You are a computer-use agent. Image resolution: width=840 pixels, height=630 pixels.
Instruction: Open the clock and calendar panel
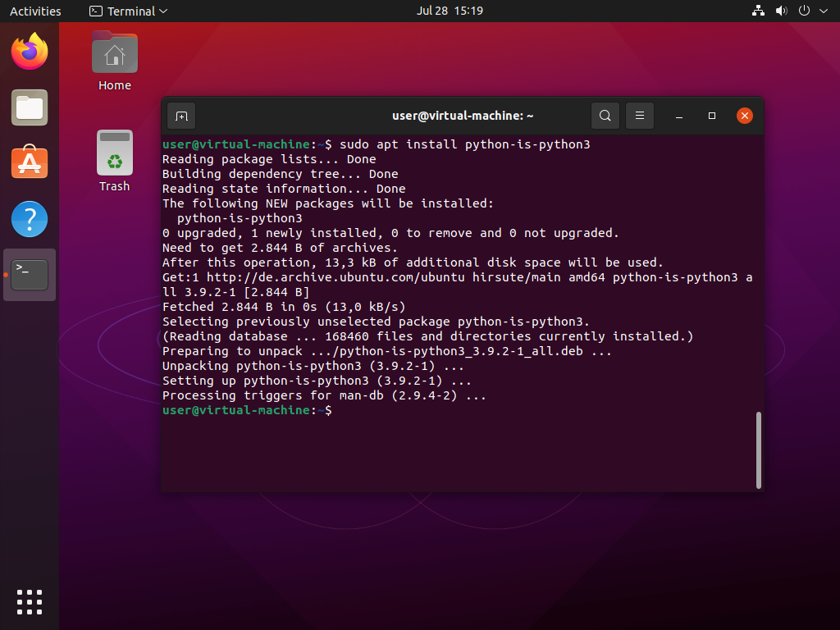(450, 11)
